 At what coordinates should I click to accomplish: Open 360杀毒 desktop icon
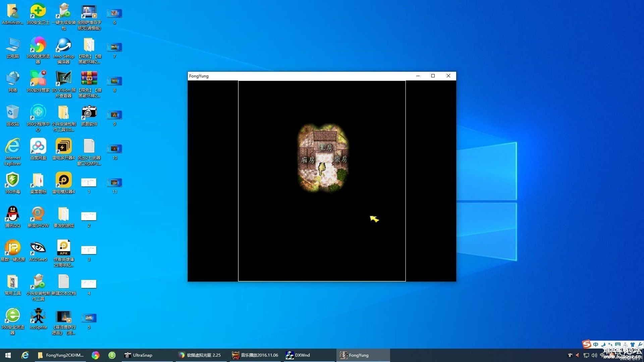pos(12,183)
